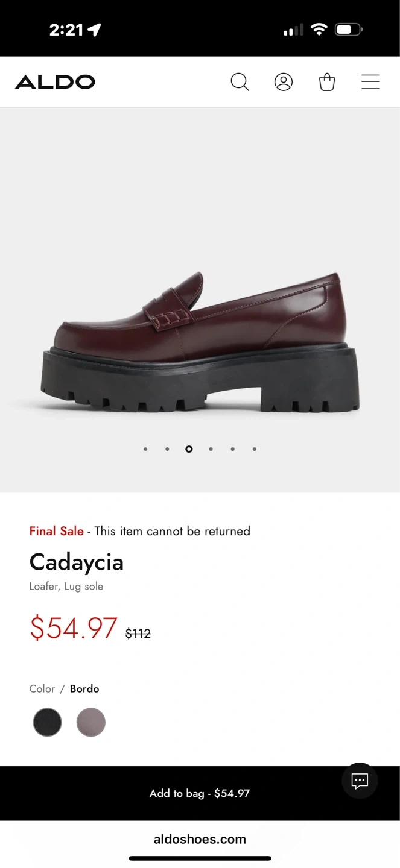Select the taupe grey color swatch

(91, 722)
